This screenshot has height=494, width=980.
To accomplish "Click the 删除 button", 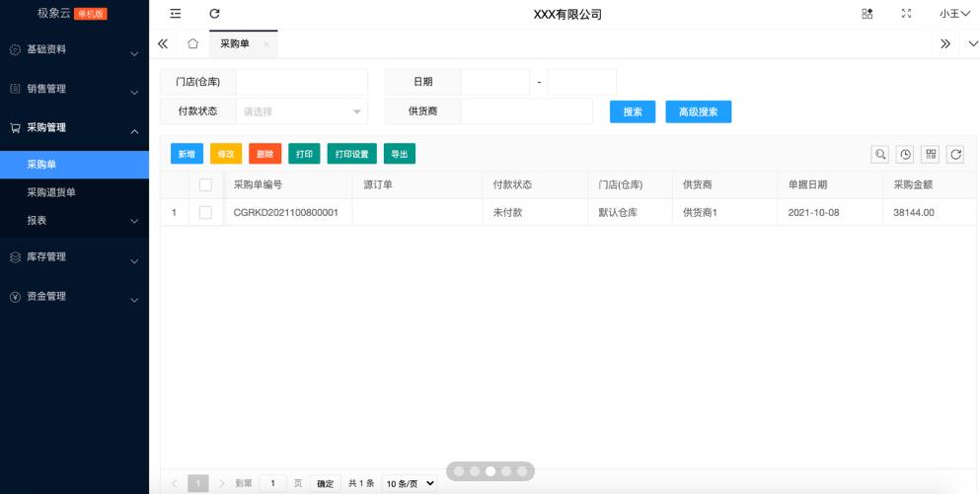I will tap(265, 154).
